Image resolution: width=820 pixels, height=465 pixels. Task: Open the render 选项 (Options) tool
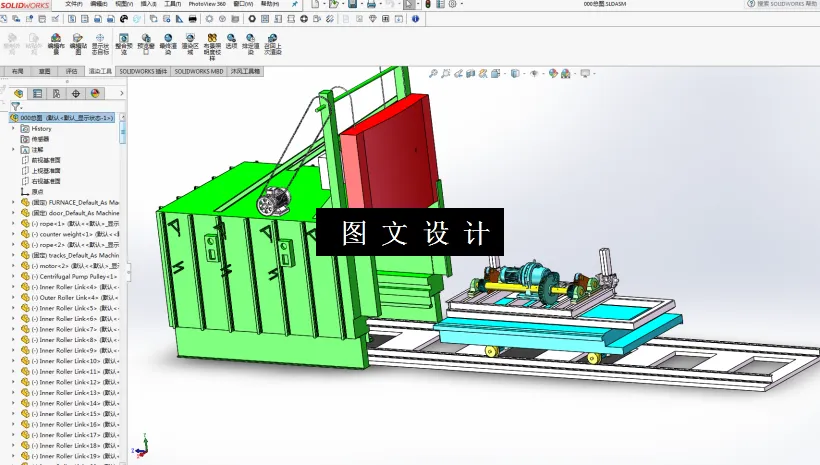(231, 42)
